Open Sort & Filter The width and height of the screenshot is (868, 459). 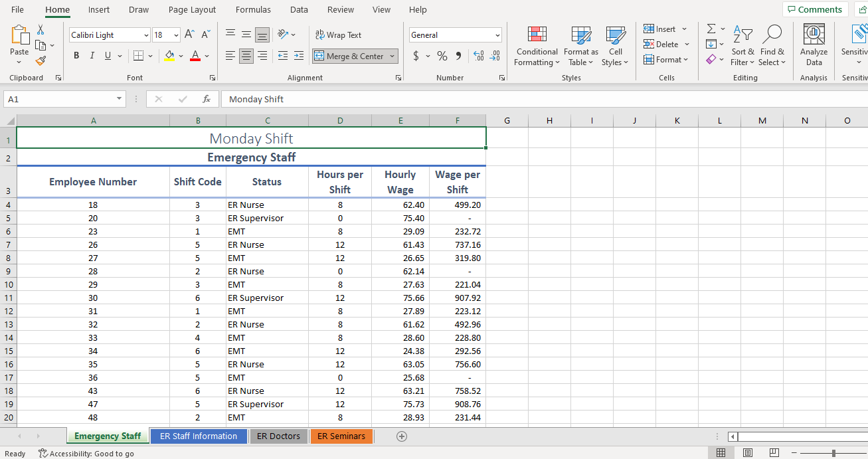pos(742,45)
